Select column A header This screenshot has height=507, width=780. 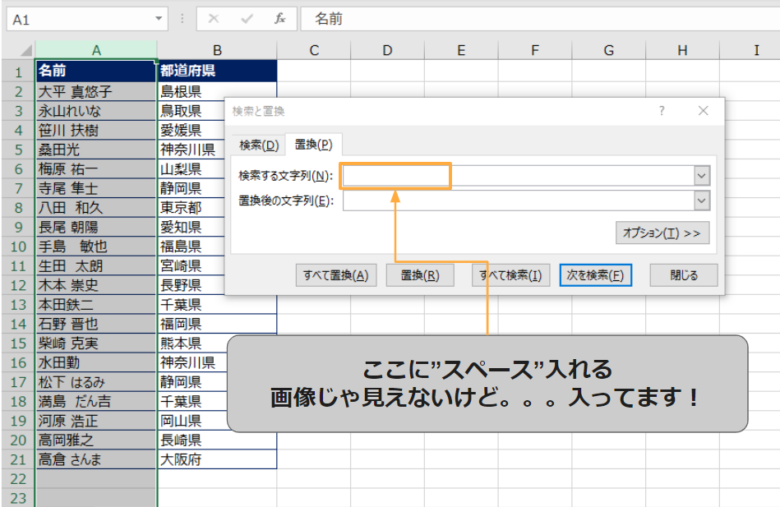[x=96, y=50]
